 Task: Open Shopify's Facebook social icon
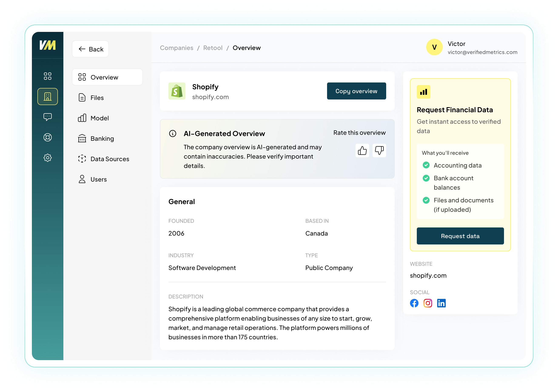(414, 303)
